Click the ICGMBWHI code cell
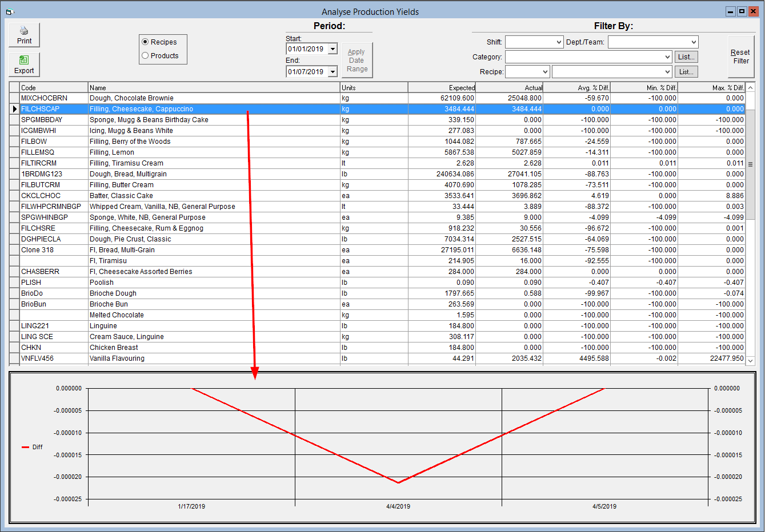Screen dimensions: 765x532 point(54,131)
